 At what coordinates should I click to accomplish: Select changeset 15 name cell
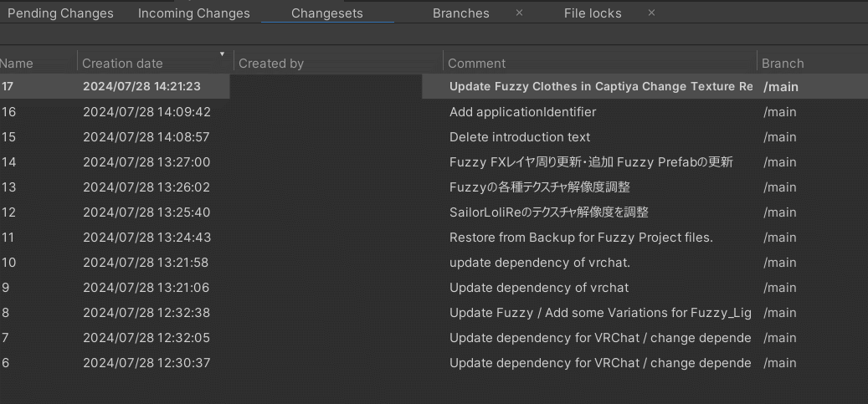[x=8, y=137]
